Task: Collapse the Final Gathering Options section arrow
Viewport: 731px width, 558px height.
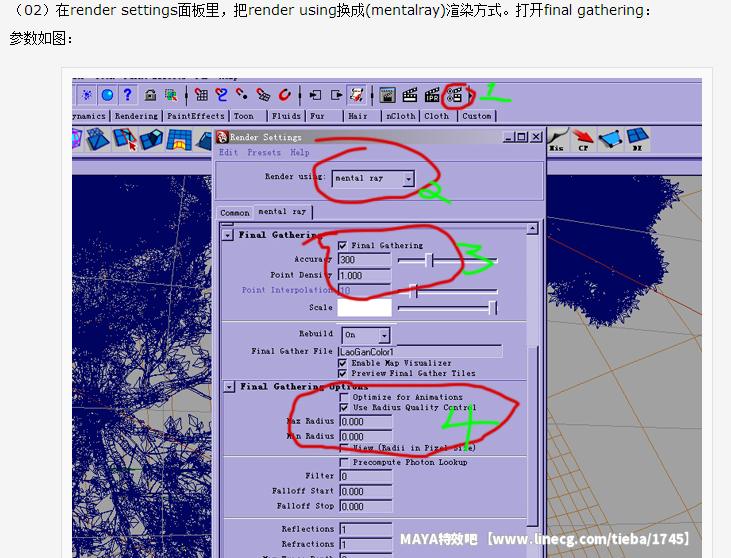Action: click(x=229, y=387)
